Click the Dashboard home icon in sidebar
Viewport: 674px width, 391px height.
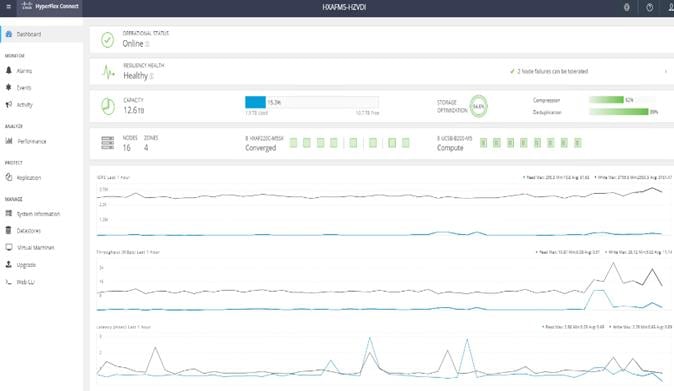point(9,34)
